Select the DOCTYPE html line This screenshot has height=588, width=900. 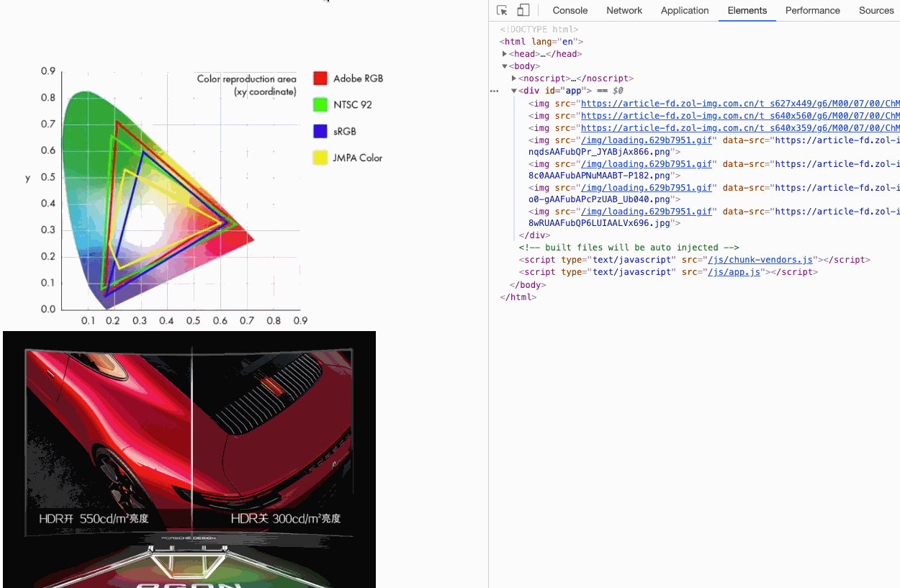(x=539, y=30)
